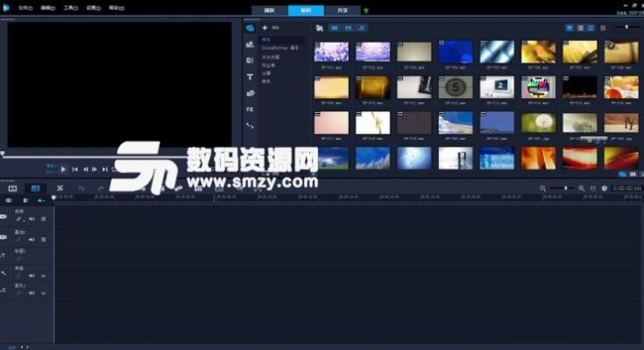644x350 pixels.
Task: Toggle ripple editing on the title track
Action: 18,257
